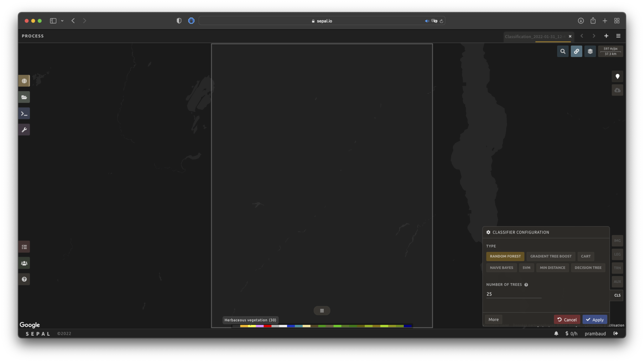Open the map layers stack icon
This screenshot has height=362, width=644.
(x=590, y=51)
